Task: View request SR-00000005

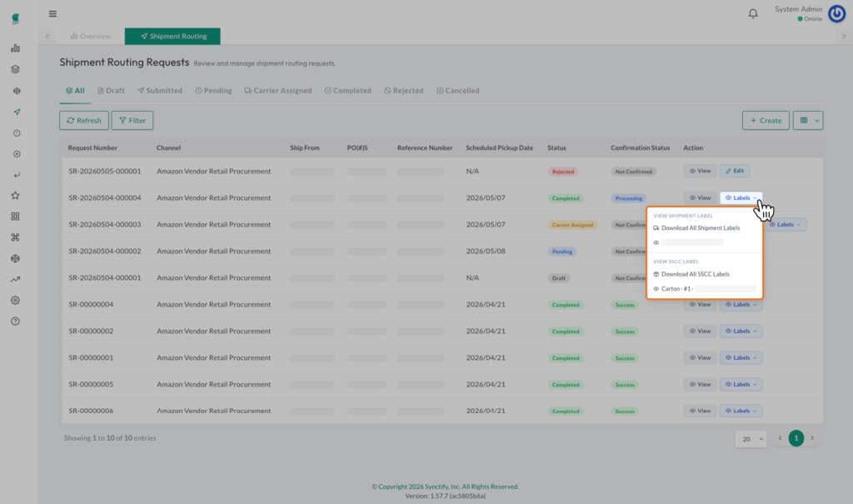Action: [700, 384]
